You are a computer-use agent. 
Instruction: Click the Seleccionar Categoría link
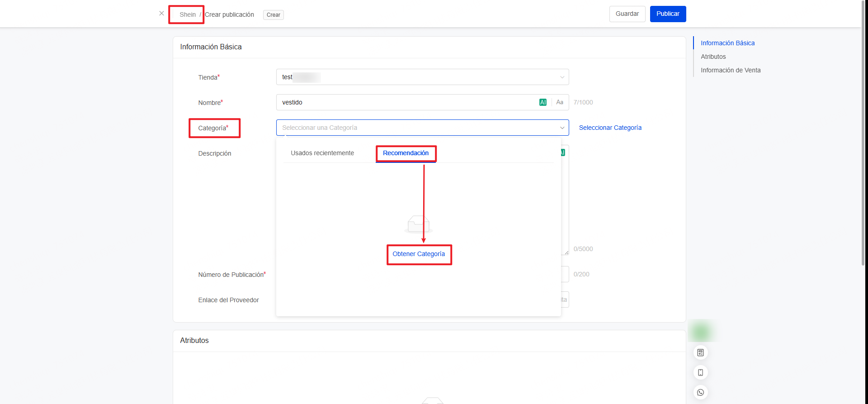coord(610,128)
